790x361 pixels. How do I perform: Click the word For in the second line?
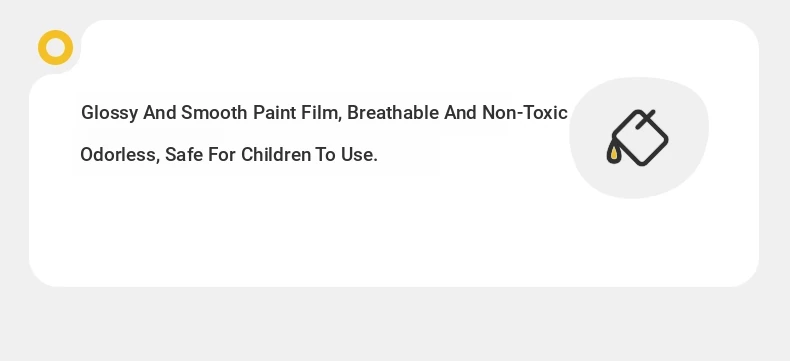[x=222, y=155]
